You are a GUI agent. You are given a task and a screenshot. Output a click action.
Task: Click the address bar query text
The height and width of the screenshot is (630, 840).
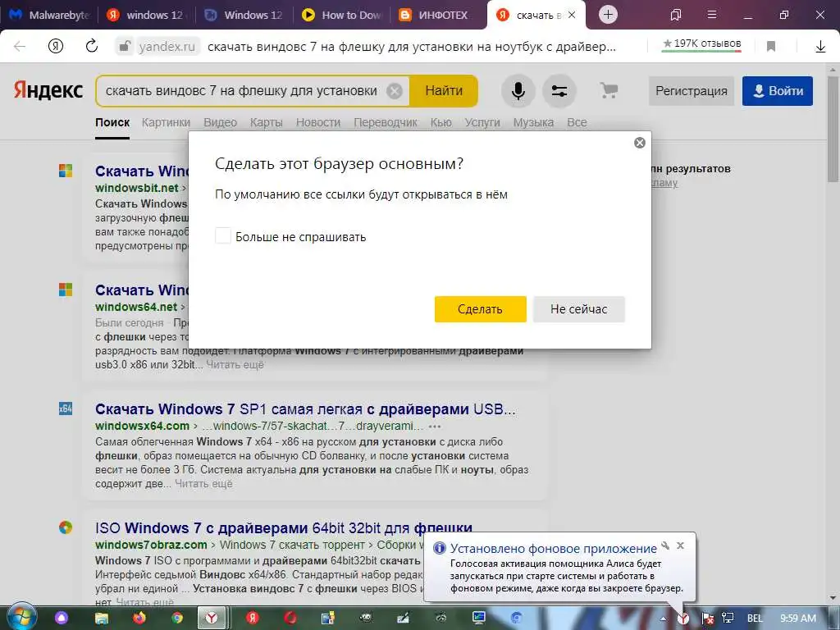[412, 47]
